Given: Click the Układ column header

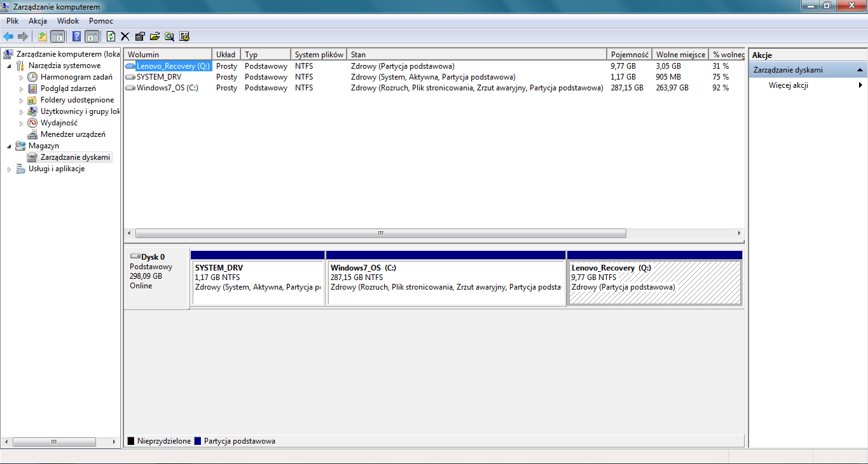Looking at the screenshot, I should pos(226,55).
